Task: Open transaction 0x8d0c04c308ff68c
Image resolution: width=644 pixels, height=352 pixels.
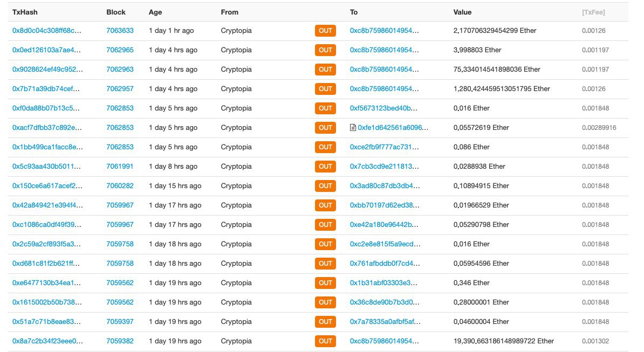Action: 47,30
